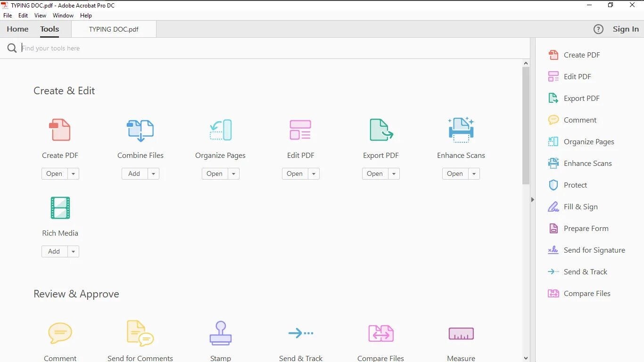Click the Fill & Sign pen icon in sidebar
This screenshot has height=362, width=644.
tap(553, 207)
